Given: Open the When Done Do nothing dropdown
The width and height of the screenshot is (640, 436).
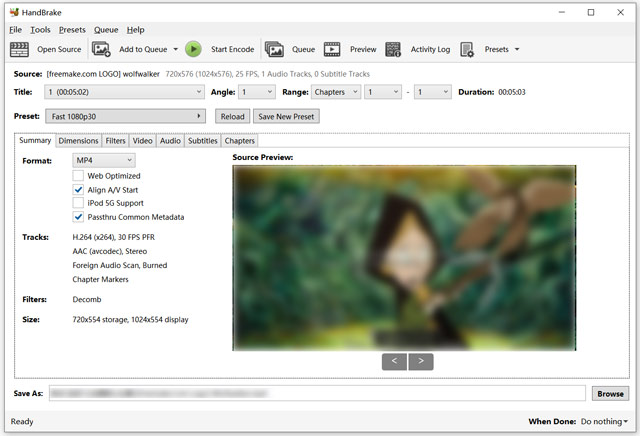Looking at the screenshot, I should [x=604, y=421].
